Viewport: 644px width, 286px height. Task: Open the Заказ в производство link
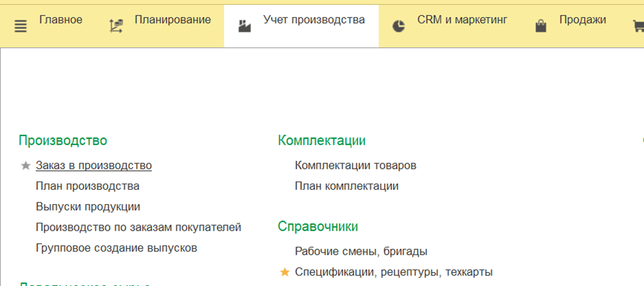point(94,166)
